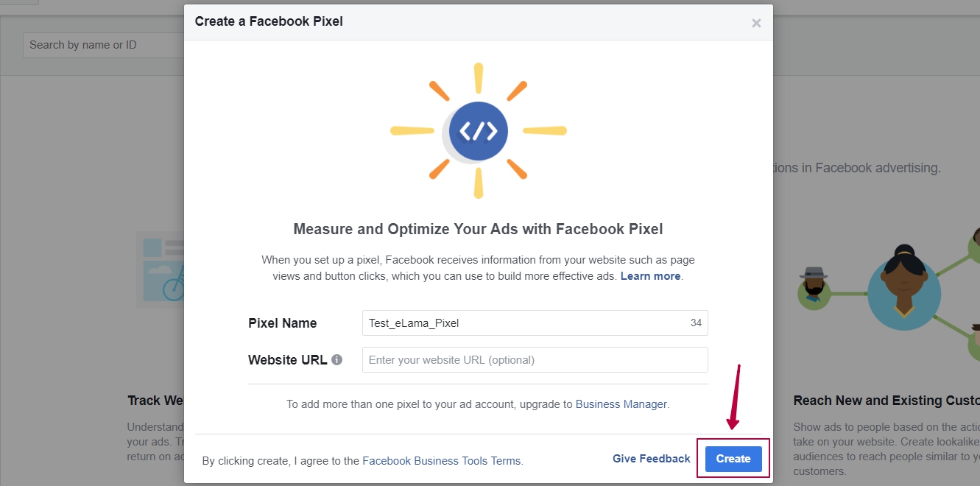Viewport: 980px width, 486px height.
Task: Close the Create a Facebook Pixel dialog
Action: pyautogui.click(x=756, y=24)
